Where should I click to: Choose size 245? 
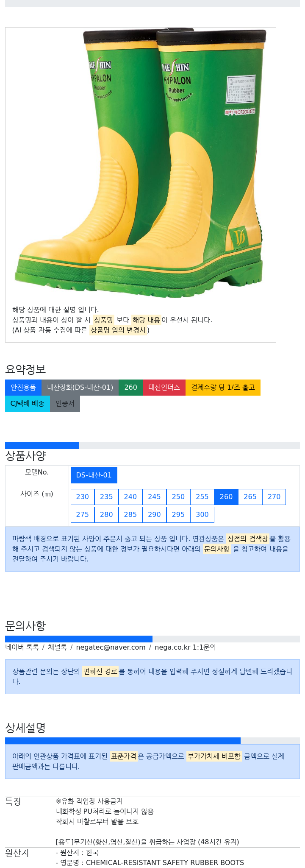click(x=154, y=497)
